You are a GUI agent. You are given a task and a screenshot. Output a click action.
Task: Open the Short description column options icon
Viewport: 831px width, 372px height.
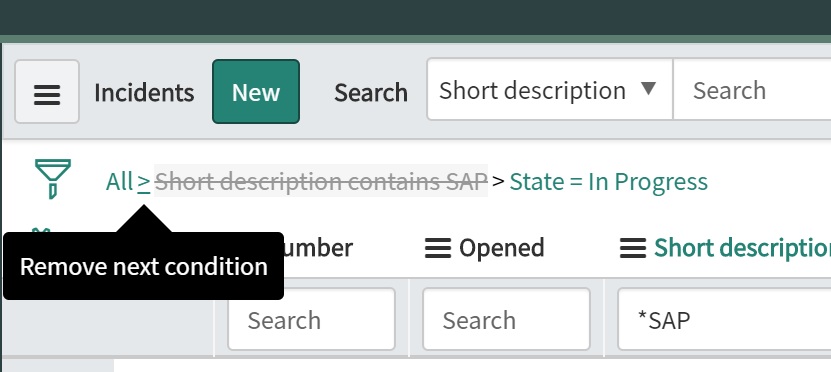coord(633,248)
